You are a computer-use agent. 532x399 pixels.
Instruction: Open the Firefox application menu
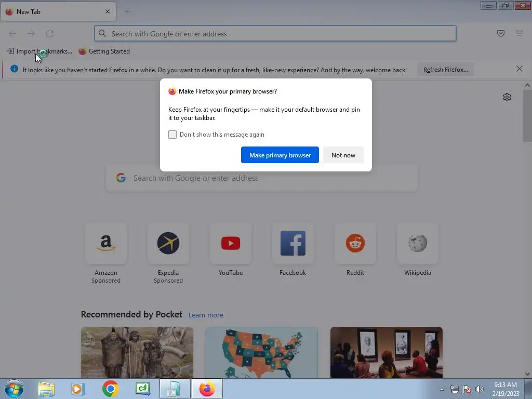pyautogui.click(x=519, y=33)
